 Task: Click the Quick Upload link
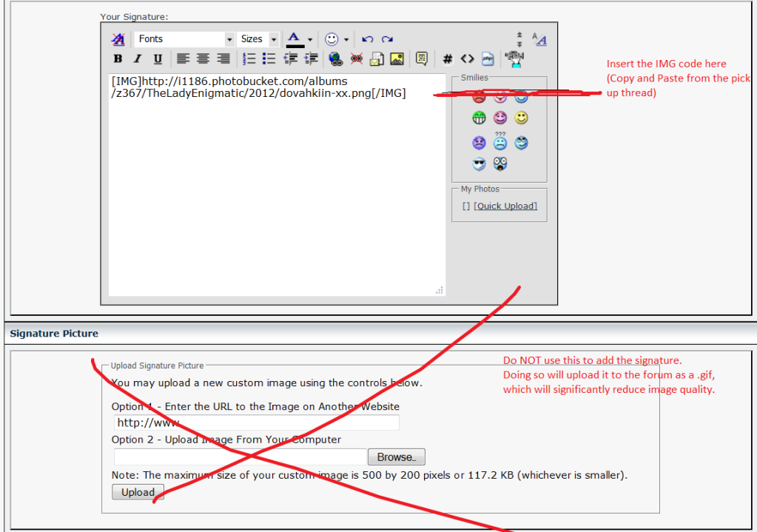505,206
